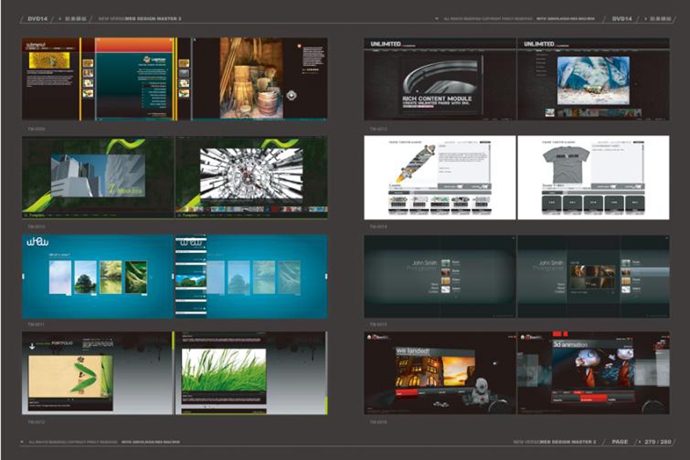Select the lone tree card in whew gallery
The height and width of the screenshot is (460, 690).
[x=85, y=277]
